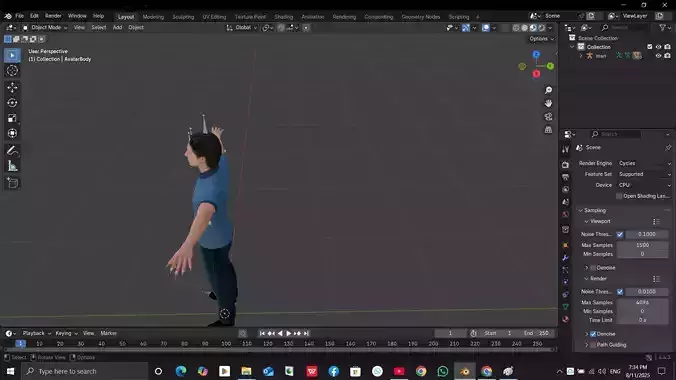The image size is (676, 380).
Task: Select the Cursor tool
Action: (12, 71)
